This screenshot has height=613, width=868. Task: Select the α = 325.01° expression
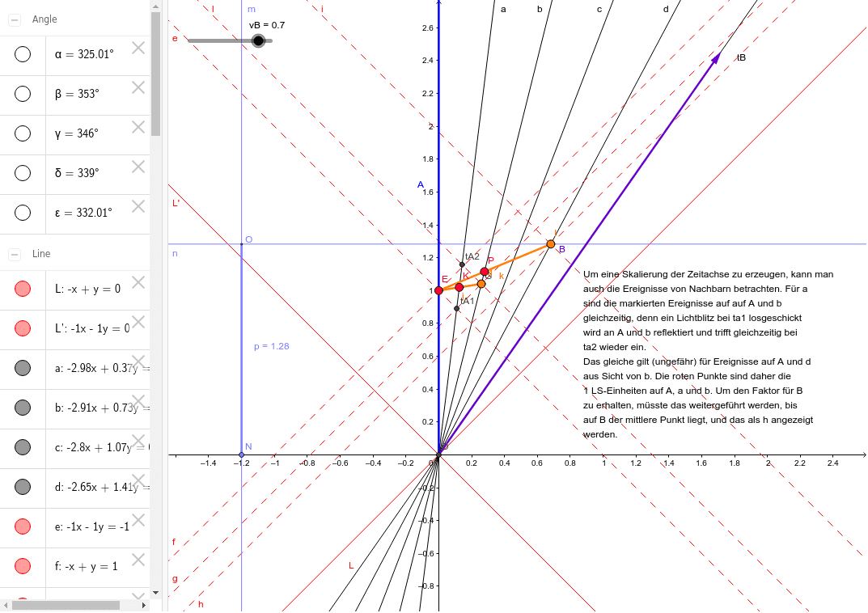(84, 54)
